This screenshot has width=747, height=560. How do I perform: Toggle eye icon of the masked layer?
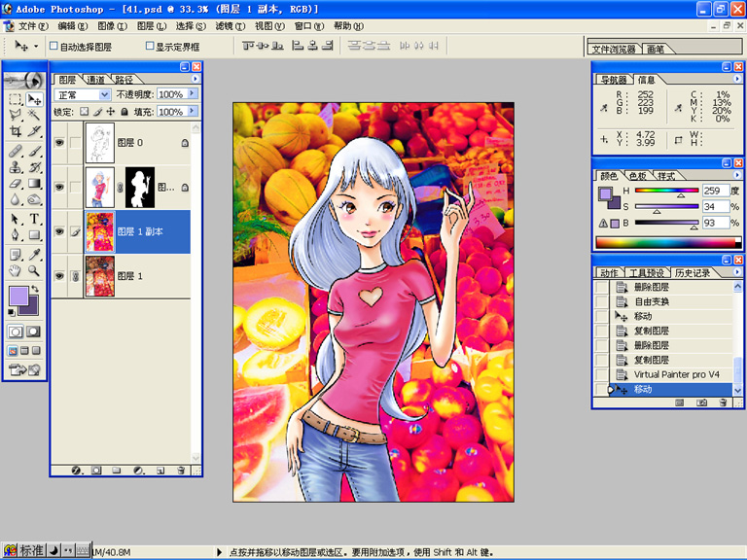(59, 187)
